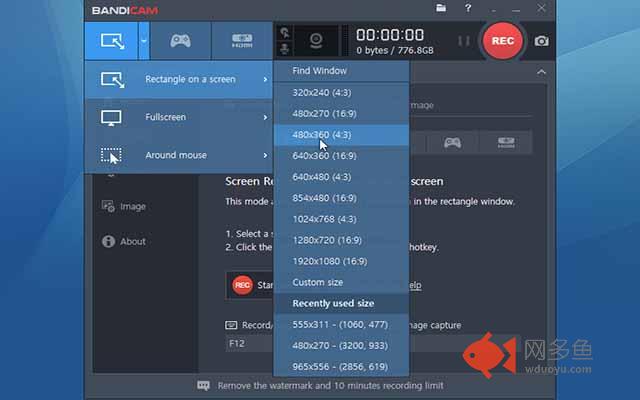640x400 pixels.
Task: Choose Rectangle on a screen mode
Action: pos(179,79)
